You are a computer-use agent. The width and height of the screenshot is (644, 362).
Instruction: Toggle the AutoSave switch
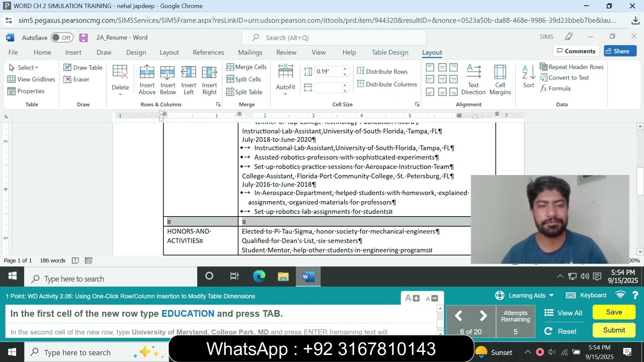(61, 38)
